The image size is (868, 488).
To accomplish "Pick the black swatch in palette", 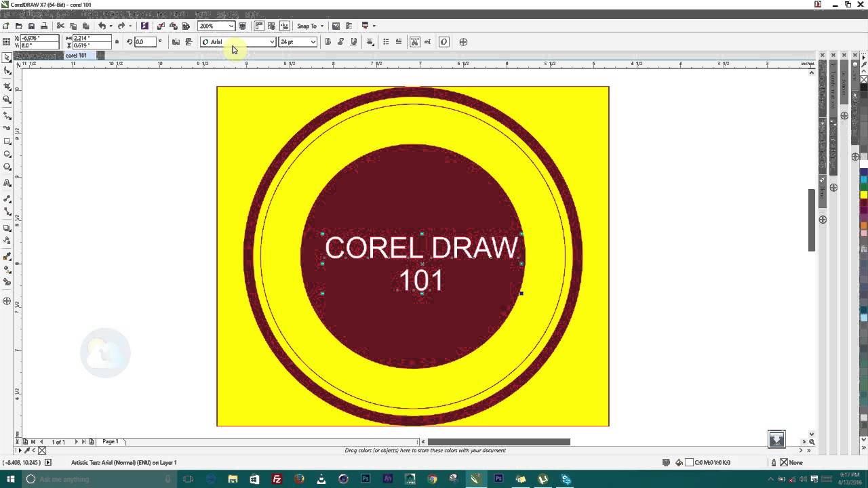I will [x=864, y=87].
